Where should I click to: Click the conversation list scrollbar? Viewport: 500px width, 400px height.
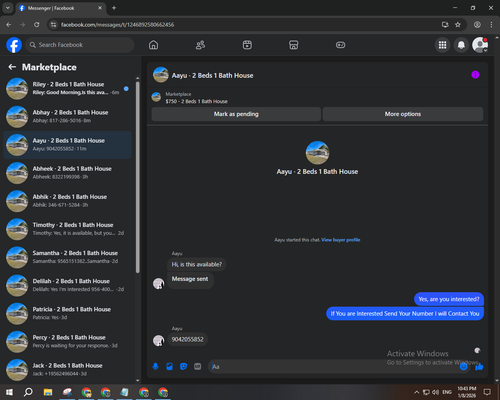pos(138,177)
